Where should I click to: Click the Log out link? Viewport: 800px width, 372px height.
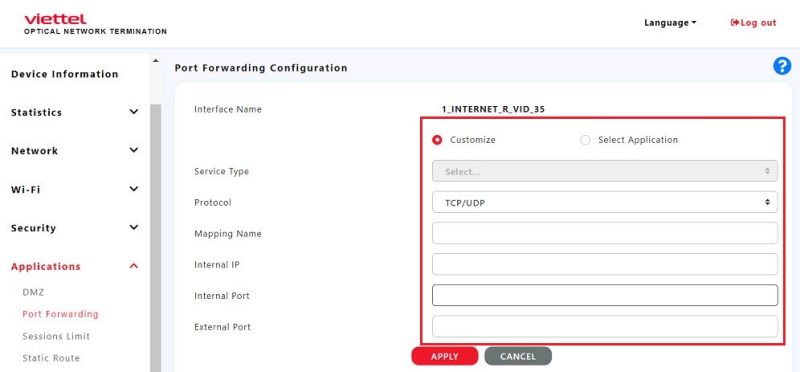(753, 22)
